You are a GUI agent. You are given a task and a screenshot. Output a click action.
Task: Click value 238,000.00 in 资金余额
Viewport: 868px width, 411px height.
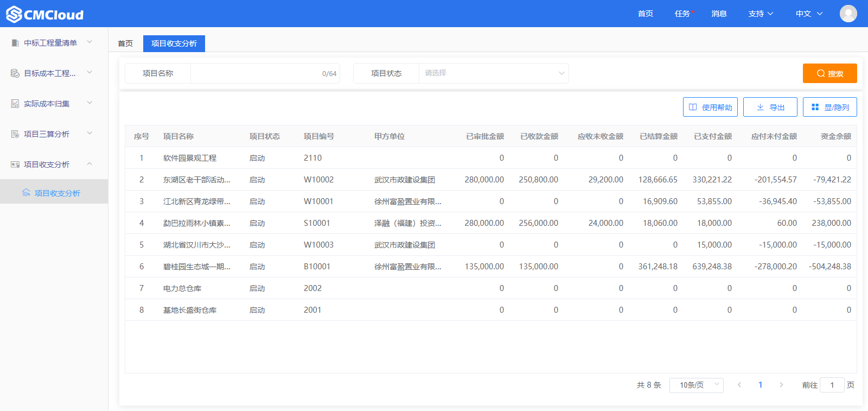(832, 223)
